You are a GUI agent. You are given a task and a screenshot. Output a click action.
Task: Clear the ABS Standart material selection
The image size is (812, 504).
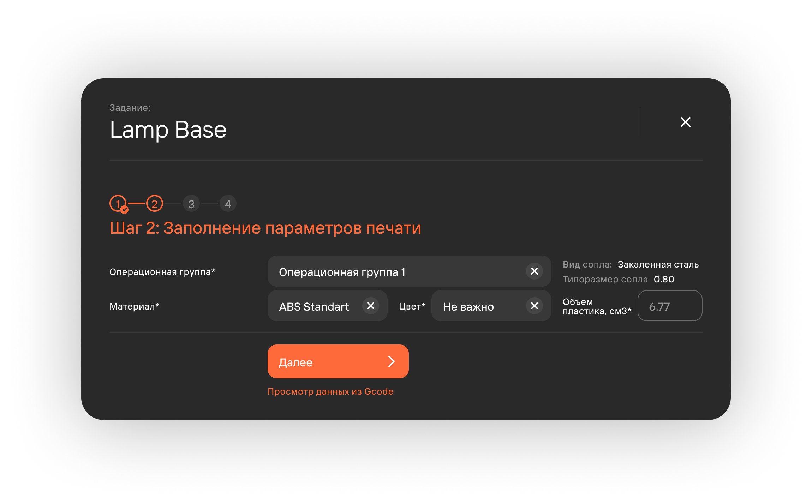pos(371,306)
